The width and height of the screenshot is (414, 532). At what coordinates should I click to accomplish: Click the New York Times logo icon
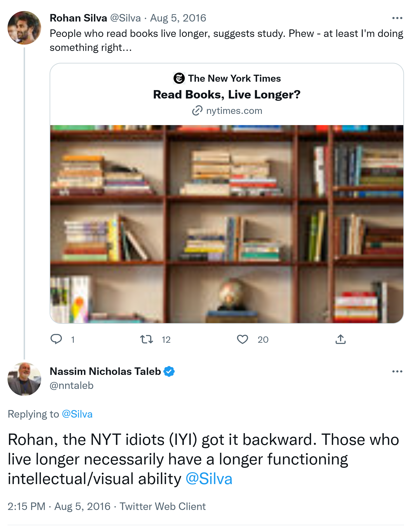(179, 78)
